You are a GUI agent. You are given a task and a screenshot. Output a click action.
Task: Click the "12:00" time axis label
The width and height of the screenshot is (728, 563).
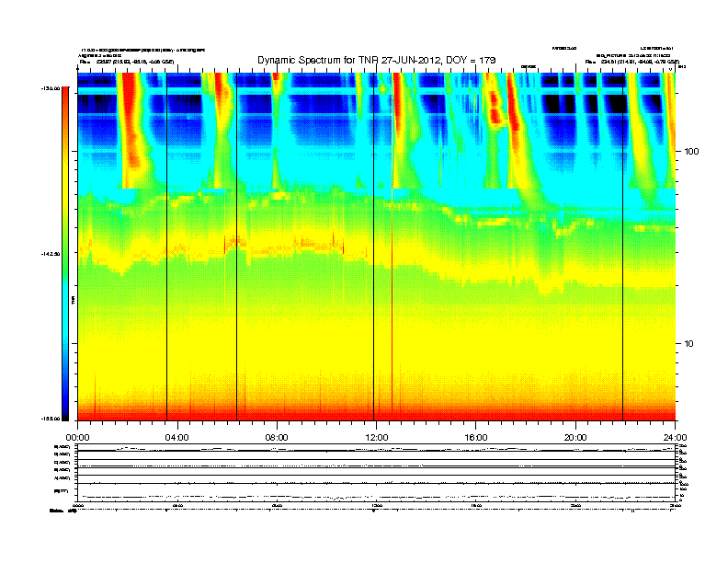pos(377,437)
